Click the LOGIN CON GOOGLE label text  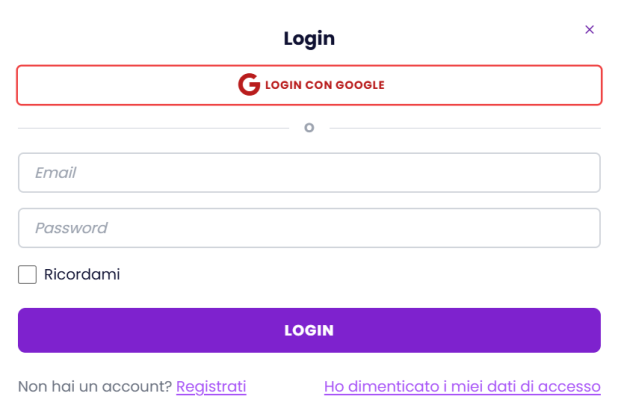click(x=324, y=85)
